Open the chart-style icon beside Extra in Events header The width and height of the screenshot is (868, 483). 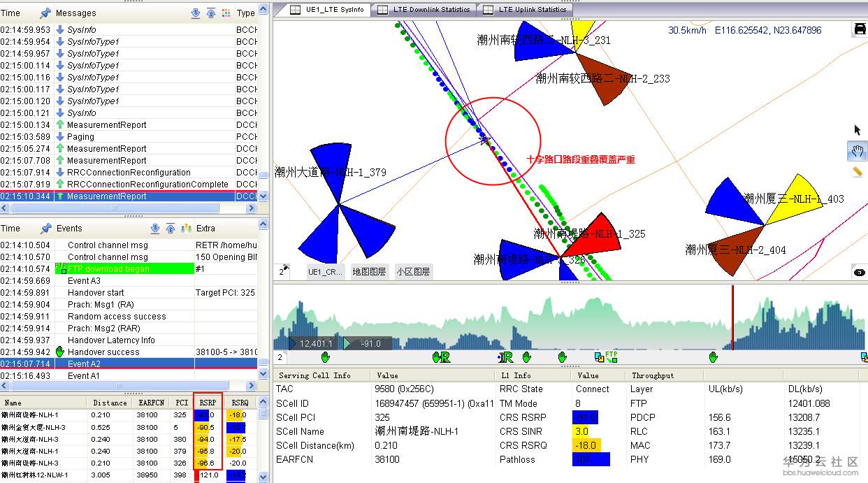coord(187,228)
